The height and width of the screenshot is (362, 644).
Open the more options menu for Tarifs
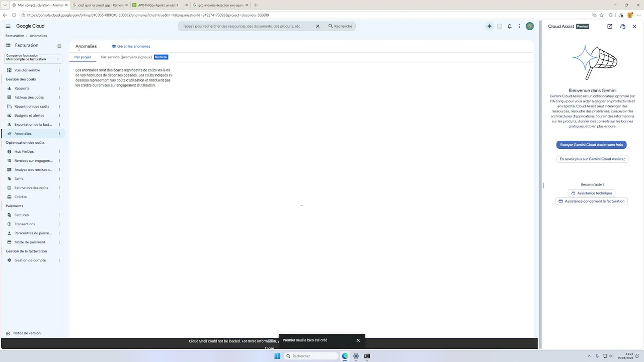click(x=59, y=179)
